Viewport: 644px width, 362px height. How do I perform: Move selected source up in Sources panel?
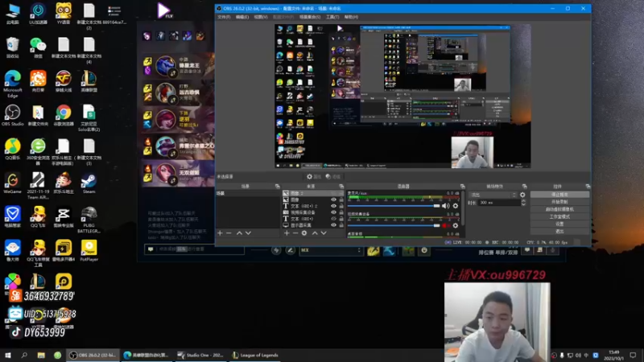(315, 233)
